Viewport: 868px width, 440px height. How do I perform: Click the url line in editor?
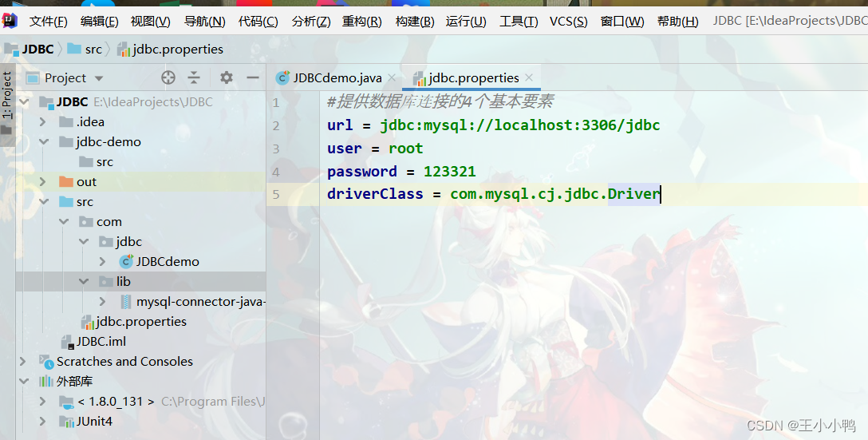click(493, 125)
